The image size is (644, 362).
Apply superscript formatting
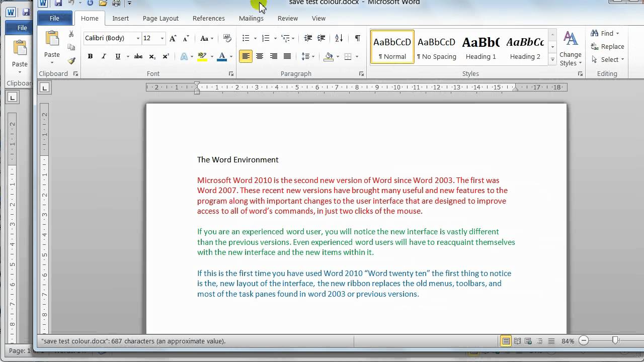[166, 56]
